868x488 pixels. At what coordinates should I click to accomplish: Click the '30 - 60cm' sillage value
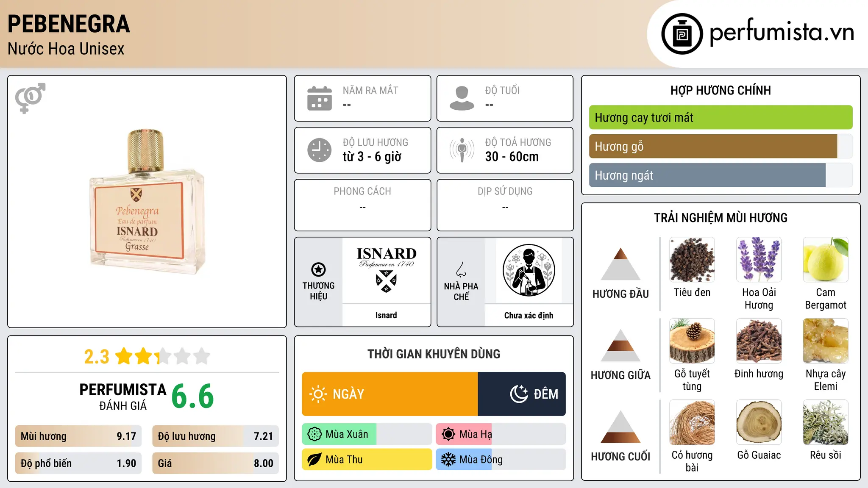click(512, 157)
